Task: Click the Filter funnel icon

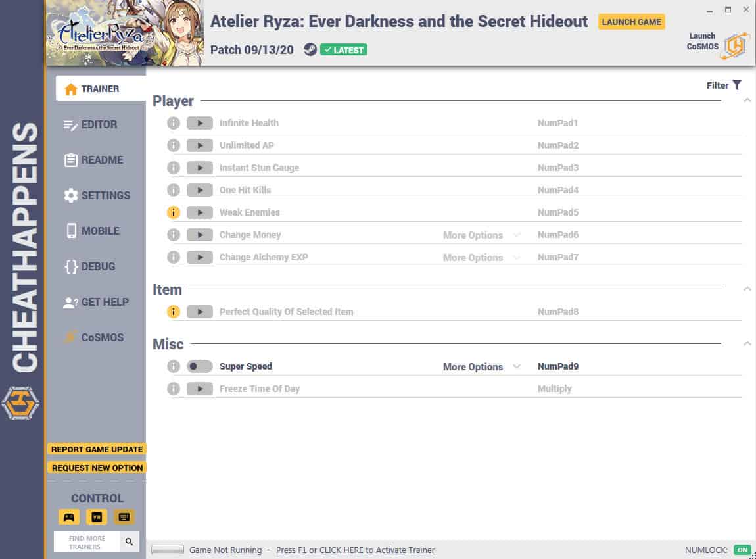Action: coord(737,85)
